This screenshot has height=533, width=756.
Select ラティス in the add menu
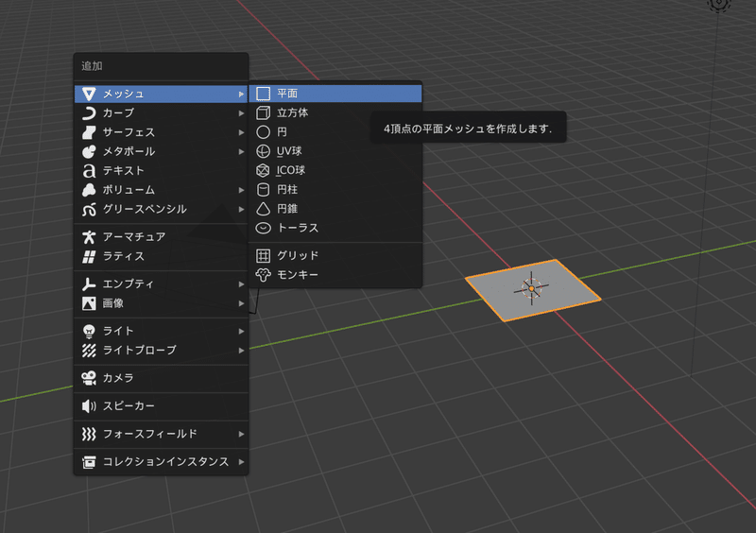tap(161, 256)
